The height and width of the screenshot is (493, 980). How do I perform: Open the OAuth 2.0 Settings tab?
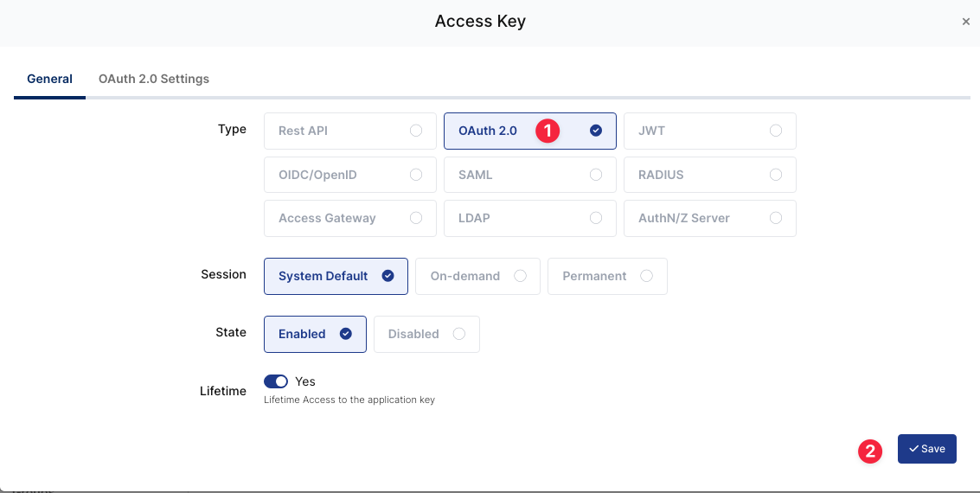click(154, 79)
